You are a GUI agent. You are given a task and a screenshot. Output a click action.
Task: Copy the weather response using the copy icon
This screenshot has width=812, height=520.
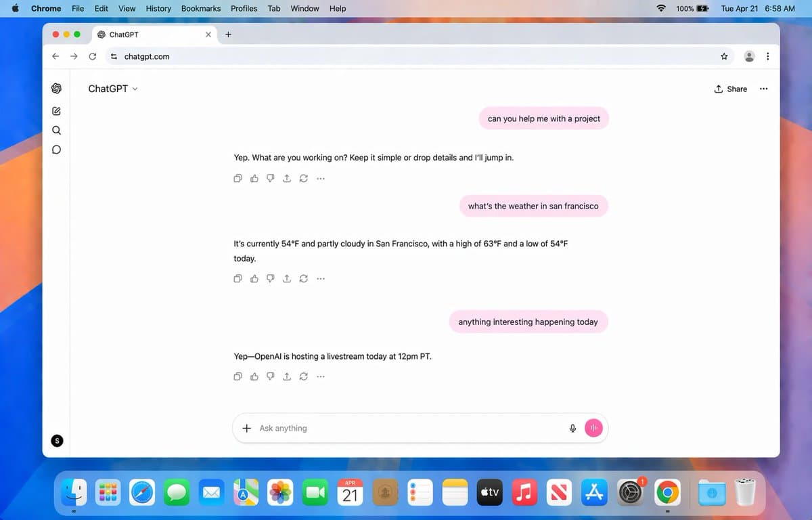[238, 278]
